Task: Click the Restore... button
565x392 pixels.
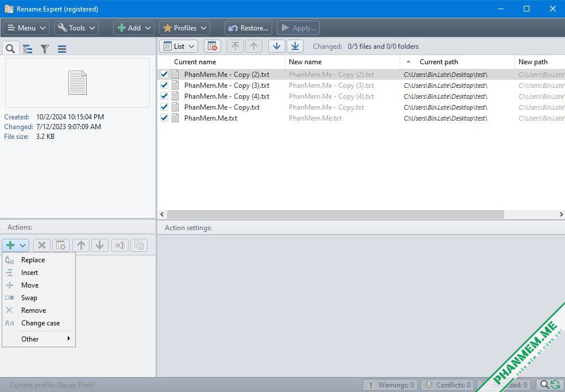Action: (248, 28)
